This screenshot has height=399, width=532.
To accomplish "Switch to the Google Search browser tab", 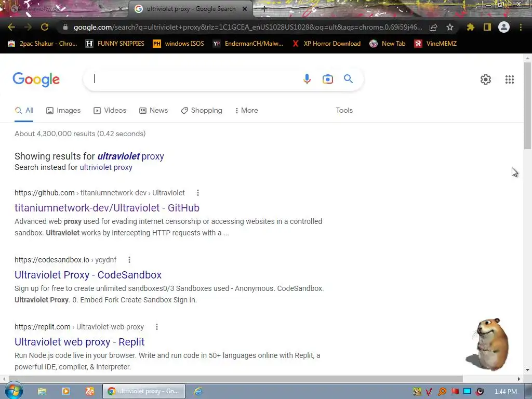I will click(191, 9).
